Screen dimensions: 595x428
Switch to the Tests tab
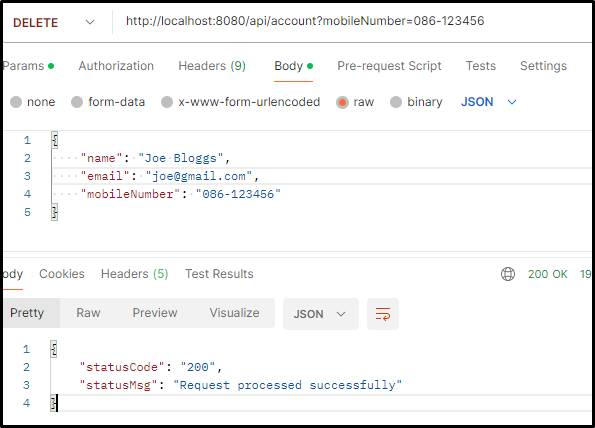(x=481, y=66)
